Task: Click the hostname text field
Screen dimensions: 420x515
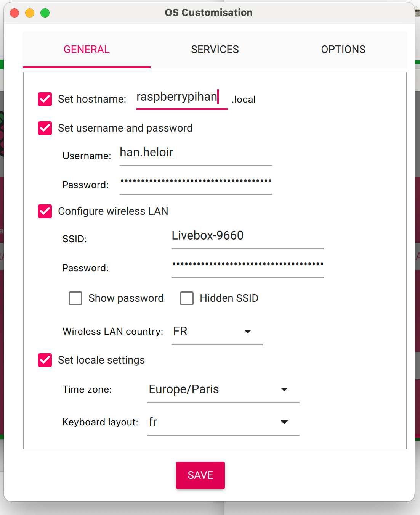Action: [181, 97]
